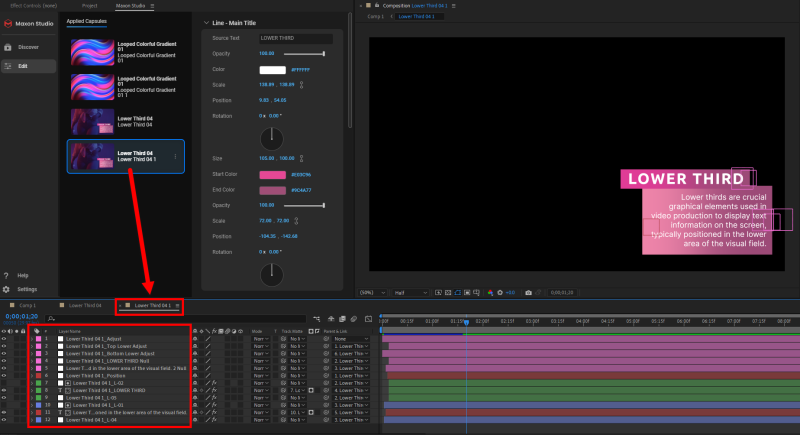This screenshot has width=800, height=435.
Task: Toggle visibility of layer 7 eye icon
Action: [x=5, y=382]
